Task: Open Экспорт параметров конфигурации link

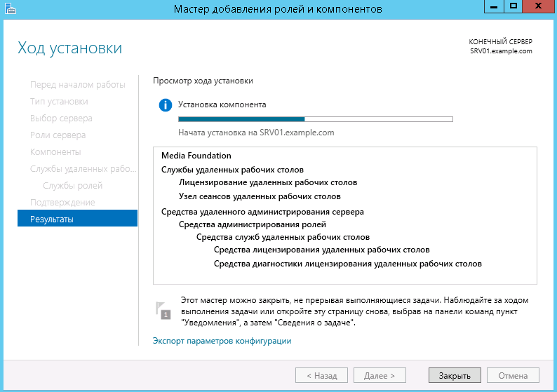Action: [222, 341]
